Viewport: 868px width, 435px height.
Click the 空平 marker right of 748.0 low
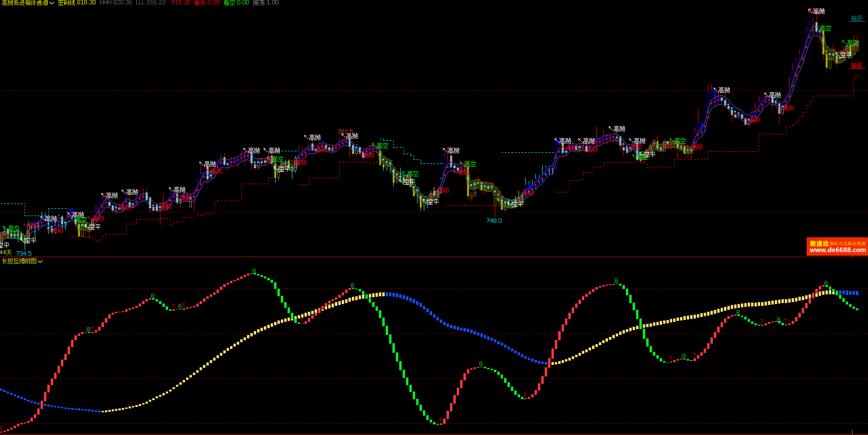coord(516,204)
